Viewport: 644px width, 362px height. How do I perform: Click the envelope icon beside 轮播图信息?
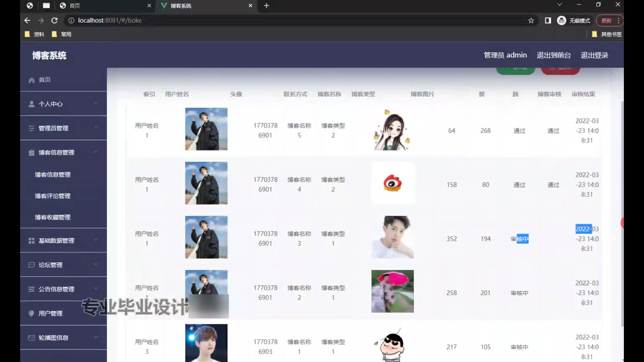coord(32,338)
